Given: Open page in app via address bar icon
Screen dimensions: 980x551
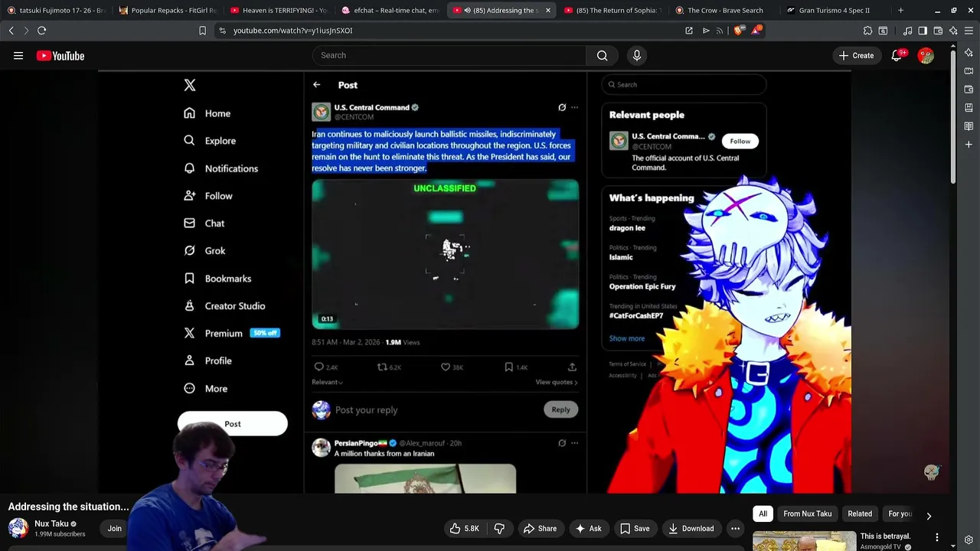Looking at the screenshot, I should click(689, 31).
